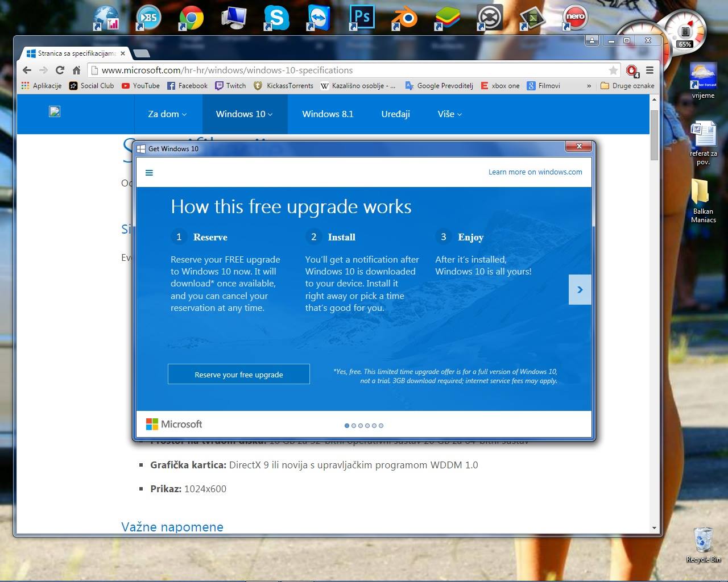The height and width of the screenshot is (582, 728).
Task: Reload the page in Chrome
Action: pyautogui.click(x=60, y=70)
